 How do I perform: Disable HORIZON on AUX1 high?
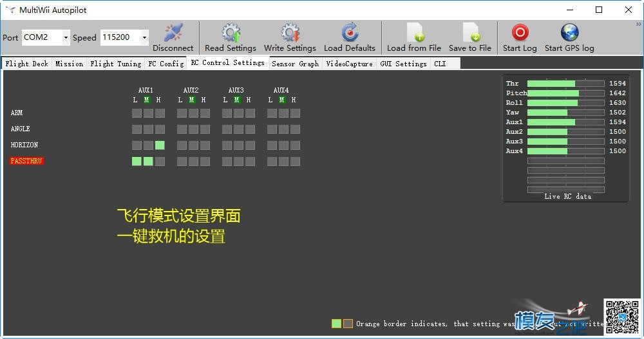point(160,145)
